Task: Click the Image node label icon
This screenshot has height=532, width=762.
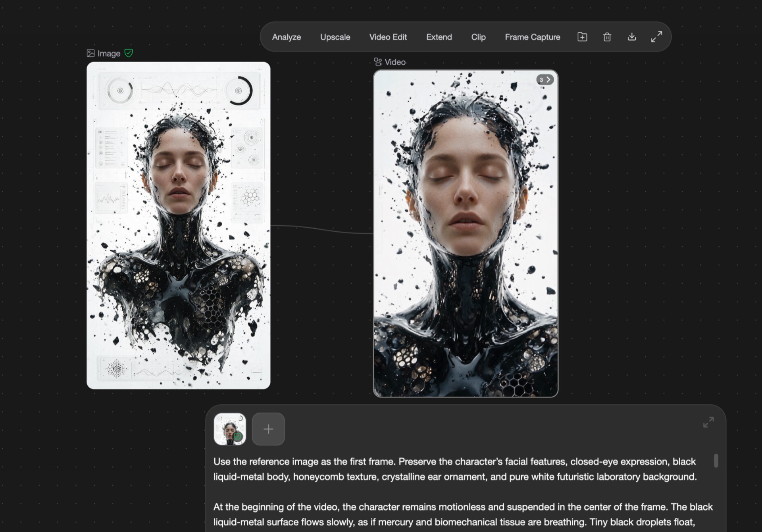Action: [x=90, y=53]
